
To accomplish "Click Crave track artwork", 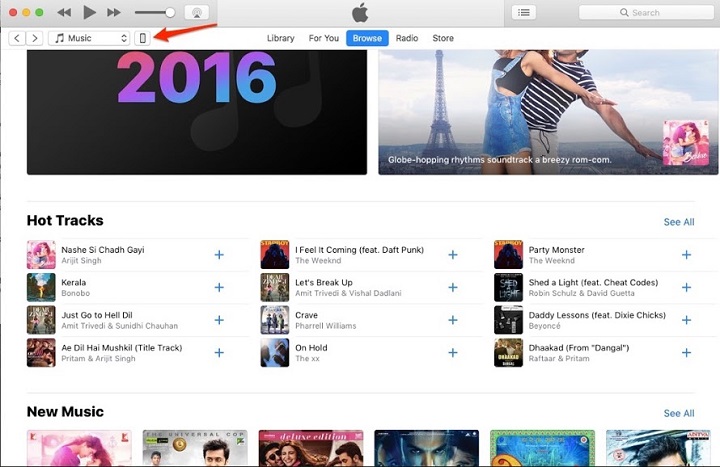I will click(275, 320).
